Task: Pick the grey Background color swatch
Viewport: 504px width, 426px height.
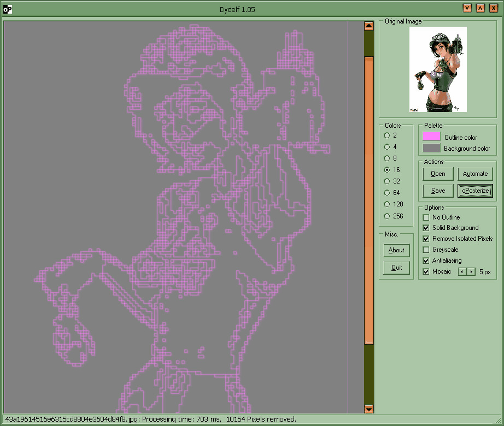Action: coord(431,148)
